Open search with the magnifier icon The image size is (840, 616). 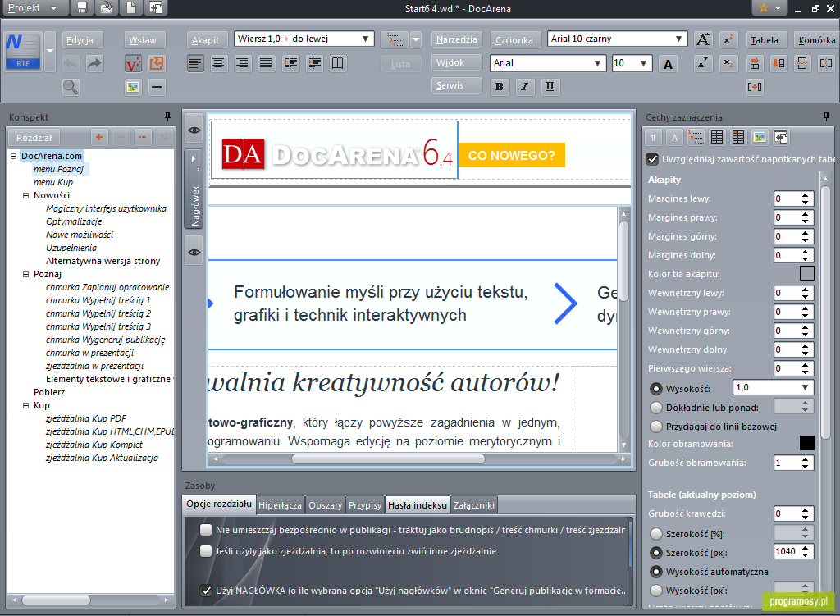click(x=71, y=87)
